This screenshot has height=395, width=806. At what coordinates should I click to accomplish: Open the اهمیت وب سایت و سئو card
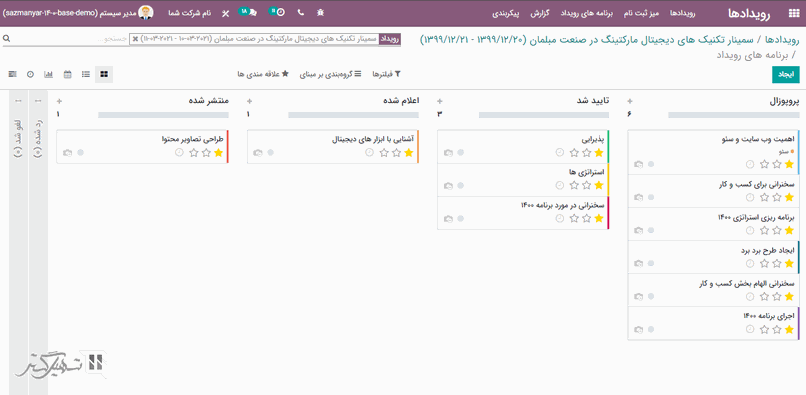pyautogui.click(x=713, y=152)
